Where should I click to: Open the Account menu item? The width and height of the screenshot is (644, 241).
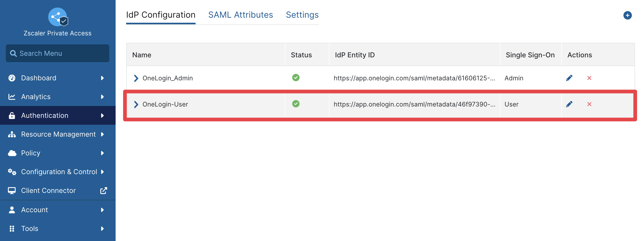click(58, 210)
